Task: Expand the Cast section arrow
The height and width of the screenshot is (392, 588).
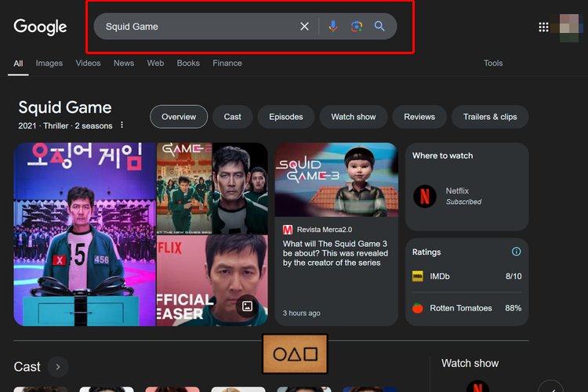Action: (58, 367)
